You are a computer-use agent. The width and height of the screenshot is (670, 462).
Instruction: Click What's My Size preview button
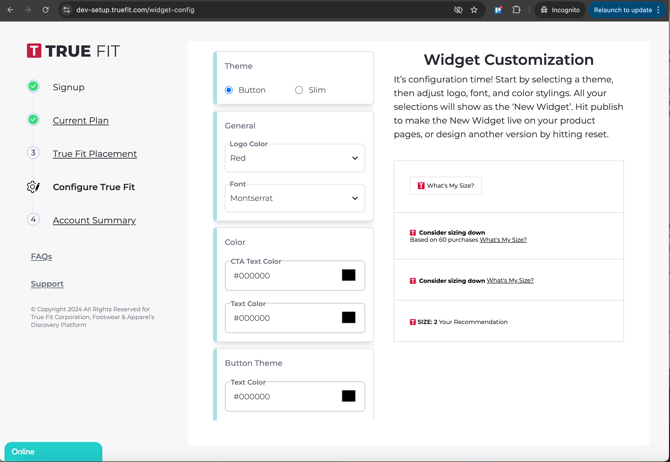click(x=446, y=185)
